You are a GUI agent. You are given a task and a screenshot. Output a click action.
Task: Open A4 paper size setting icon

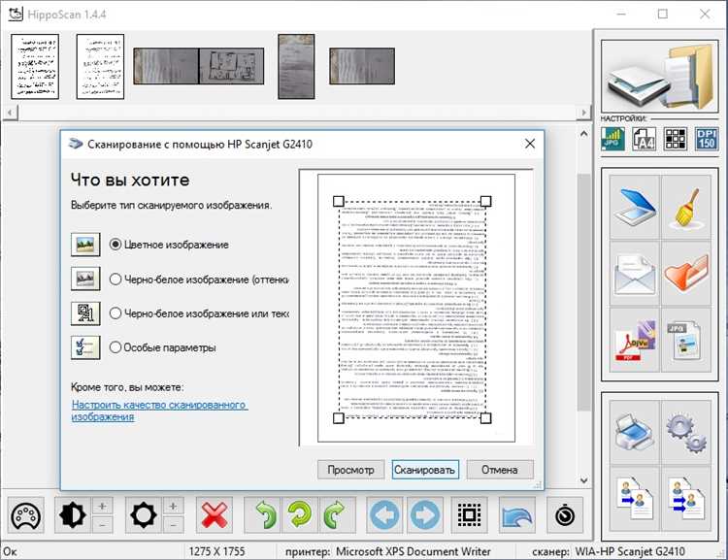pyautogui.click(x=644, y=139)
